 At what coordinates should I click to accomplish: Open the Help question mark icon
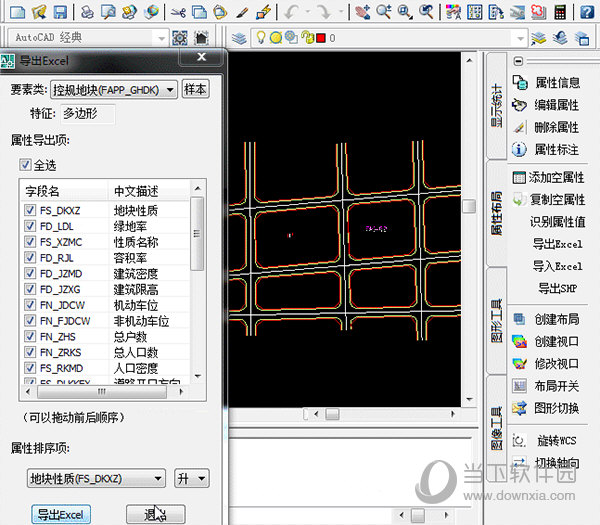pyautogui.click(x=587, y=12)
